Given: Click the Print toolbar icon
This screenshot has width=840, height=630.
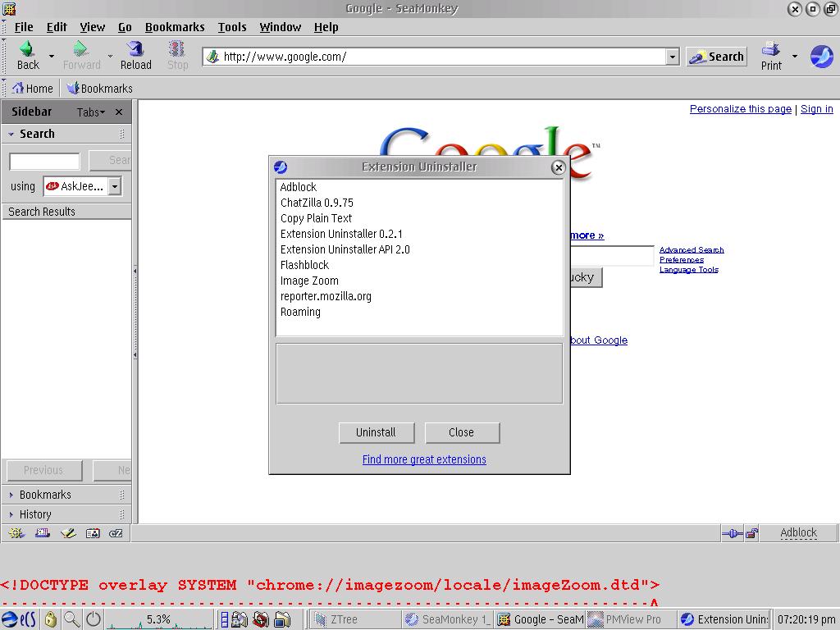Looking at the screenshot, I should [771, 55].
